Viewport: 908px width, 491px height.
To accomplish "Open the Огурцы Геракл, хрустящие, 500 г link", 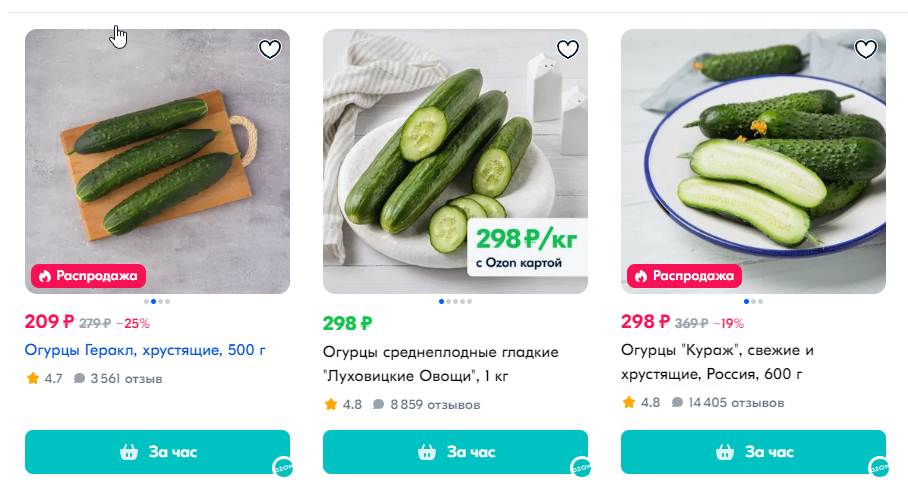I will coord(145,351).
